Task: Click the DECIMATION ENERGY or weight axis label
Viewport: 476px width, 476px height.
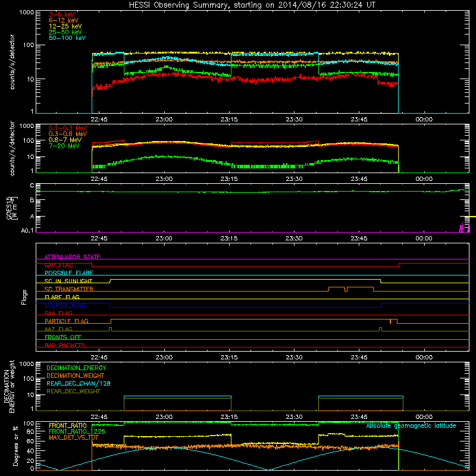Action: (x=9, y=386)
